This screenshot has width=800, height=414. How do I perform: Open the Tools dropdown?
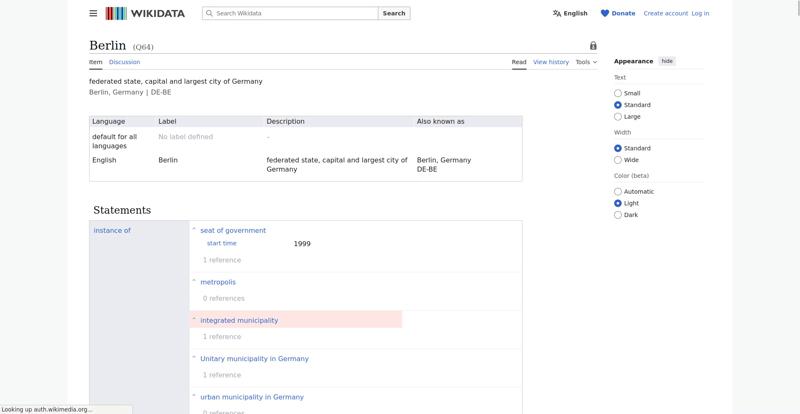[x=586, y=62]
